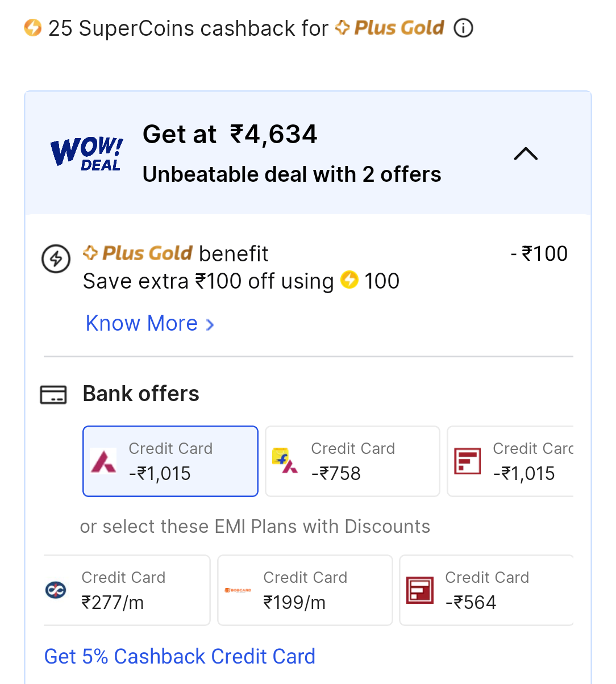The width and height of the screenshot is (616, 684).
Task: Tap the info icon beside Plus Gold
Action: click(464, 28)
